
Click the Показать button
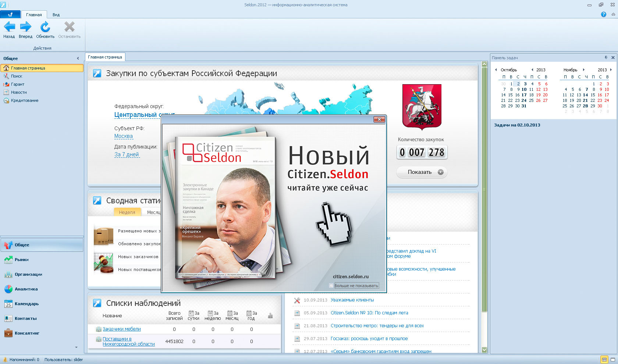tap(422, 172)
